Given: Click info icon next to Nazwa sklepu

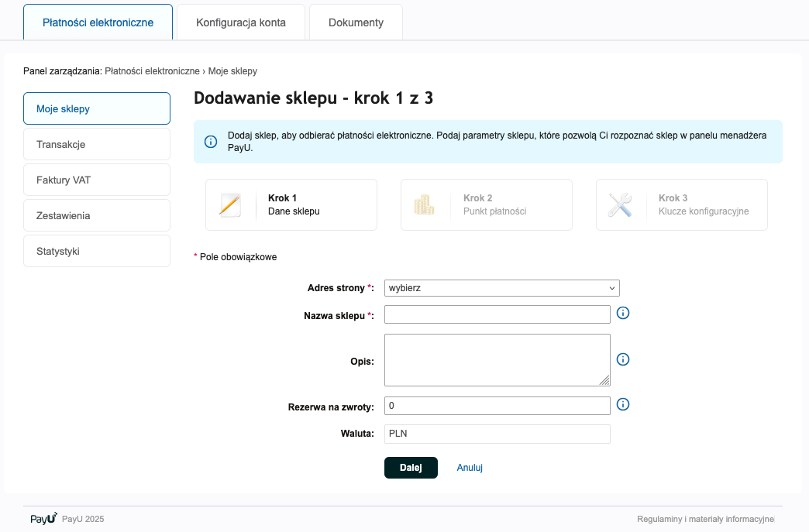Looking at the screenshot, I should pyautogui.click(x=622, y=314).
